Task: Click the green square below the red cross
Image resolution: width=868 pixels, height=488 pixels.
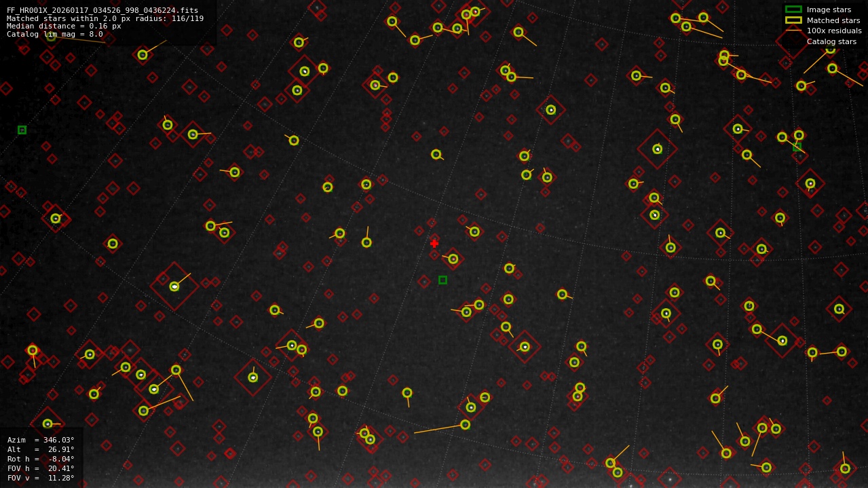Action: (442, 280)
